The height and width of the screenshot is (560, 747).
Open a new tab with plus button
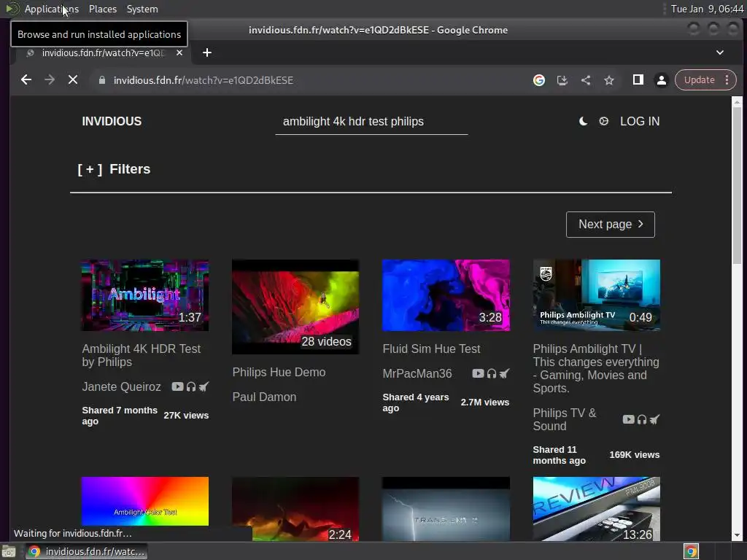pos(206,52)
